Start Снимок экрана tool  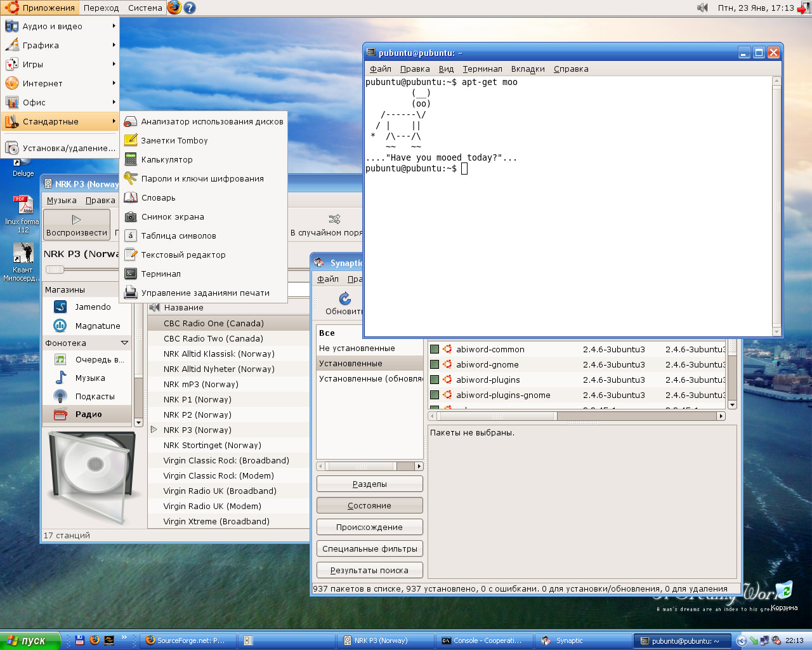tap(204, 216)
